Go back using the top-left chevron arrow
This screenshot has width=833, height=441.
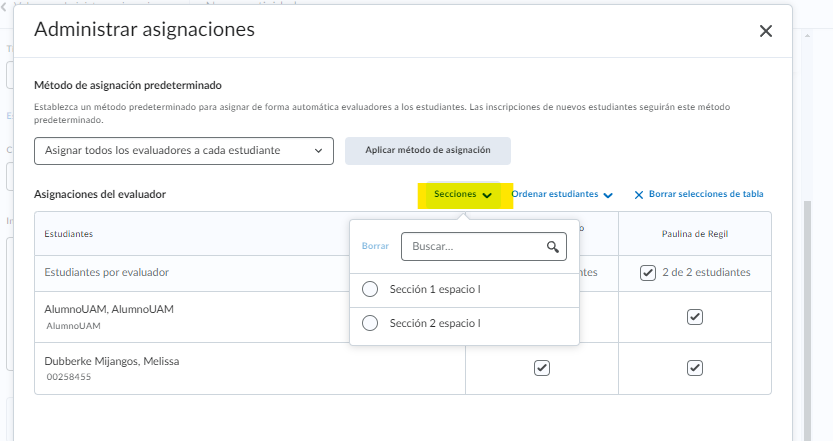4,6
